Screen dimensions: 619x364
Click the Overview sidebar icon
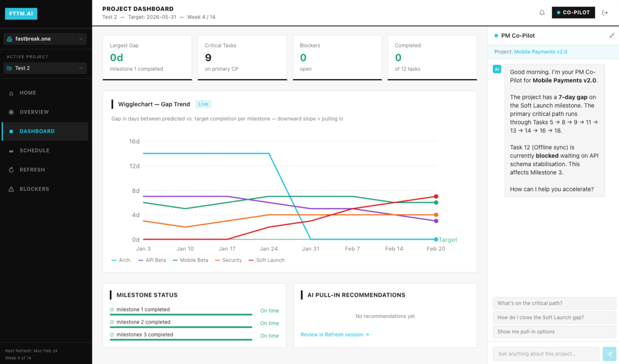click(11, 112)
